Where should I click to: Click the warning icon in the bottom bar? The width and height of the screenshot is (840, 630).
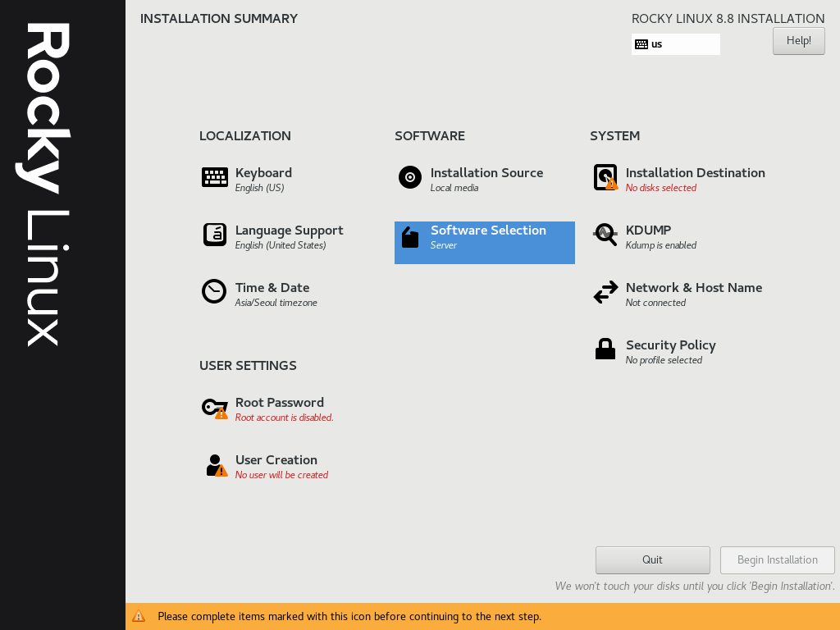139,616
